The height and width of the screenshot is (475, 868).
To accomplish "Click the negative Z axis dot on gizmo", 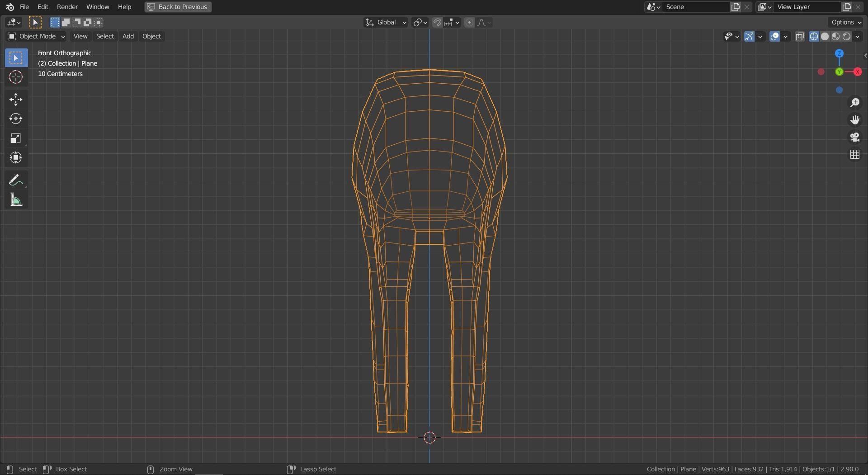I will point(840,90).
